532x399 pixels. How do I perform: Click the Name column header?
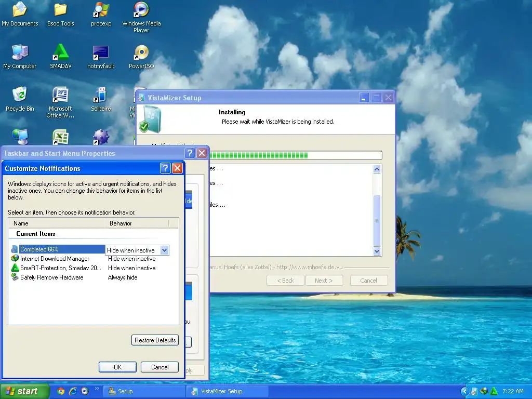coord(56,223)
